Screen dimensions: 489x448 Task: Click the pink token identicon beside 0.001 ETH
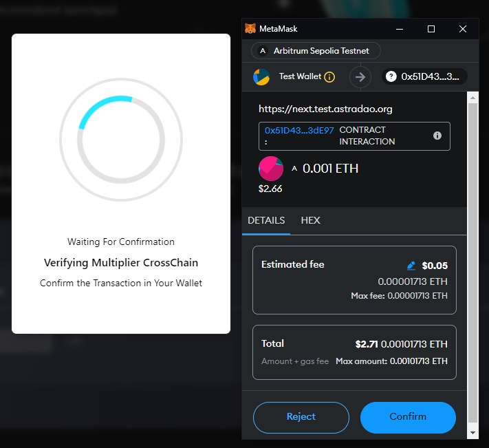pos(271,169)
